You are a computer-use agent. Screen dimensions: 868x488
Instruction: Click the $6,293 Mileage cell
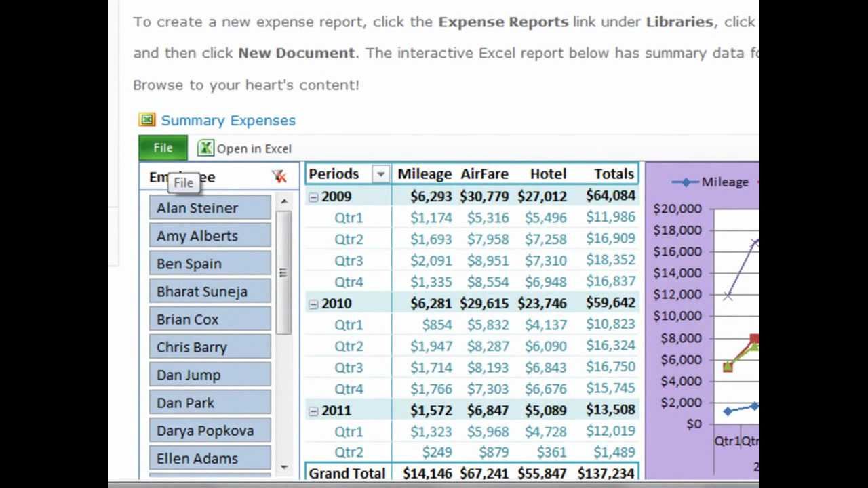(431, 196)
